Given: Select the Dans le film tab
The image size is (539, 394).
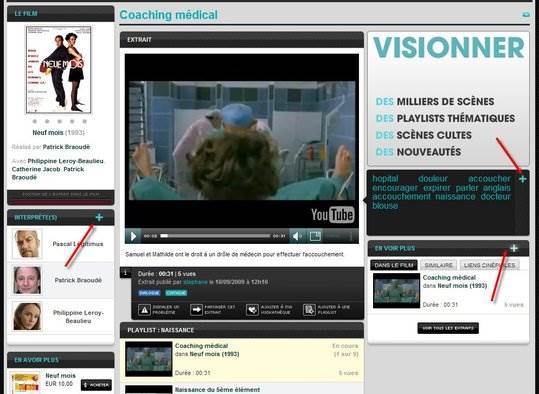Looking at the screenshot, I should point(394,265).
